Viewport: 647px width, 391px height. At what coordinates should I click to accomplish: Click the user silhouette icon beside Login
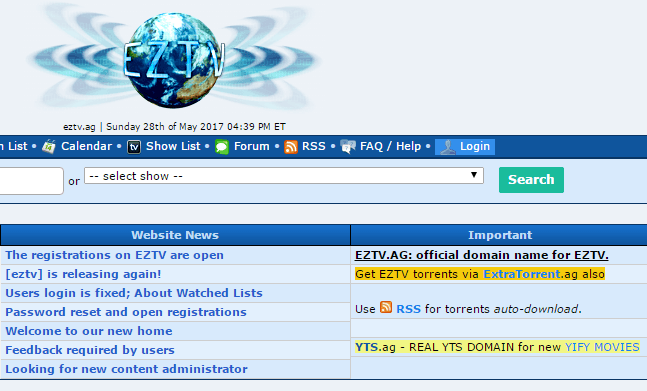pyautogui.click(x=448, y=147)
